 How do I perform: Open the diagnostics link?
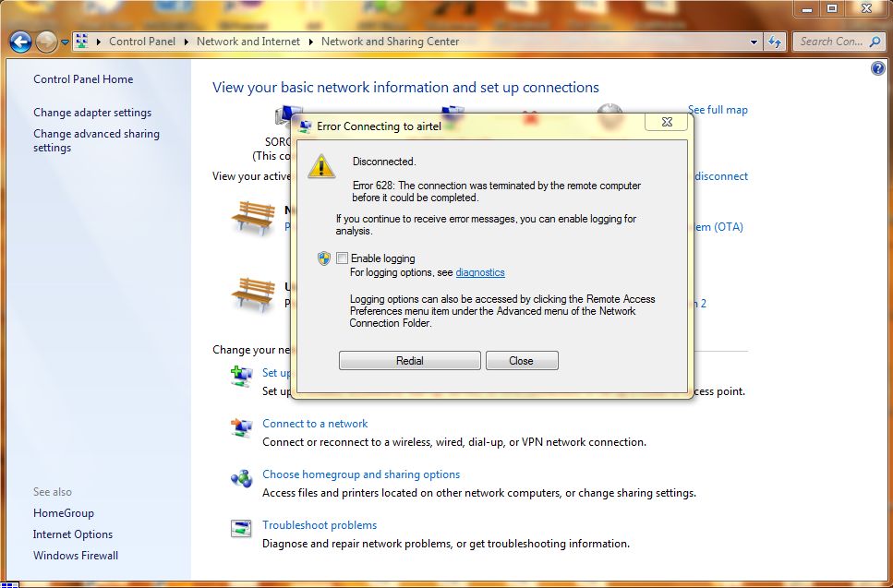click(480, 272)
